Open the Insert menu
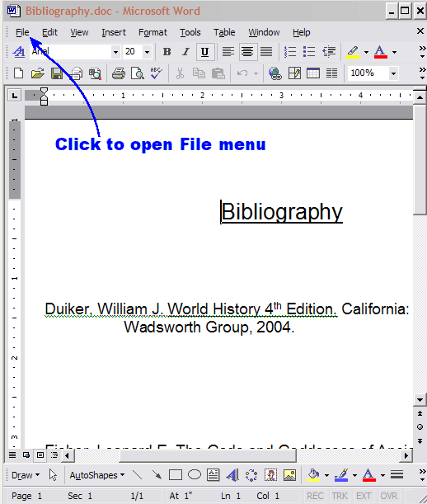The width and height of the screenshot is (427, 504). (114, 32)
